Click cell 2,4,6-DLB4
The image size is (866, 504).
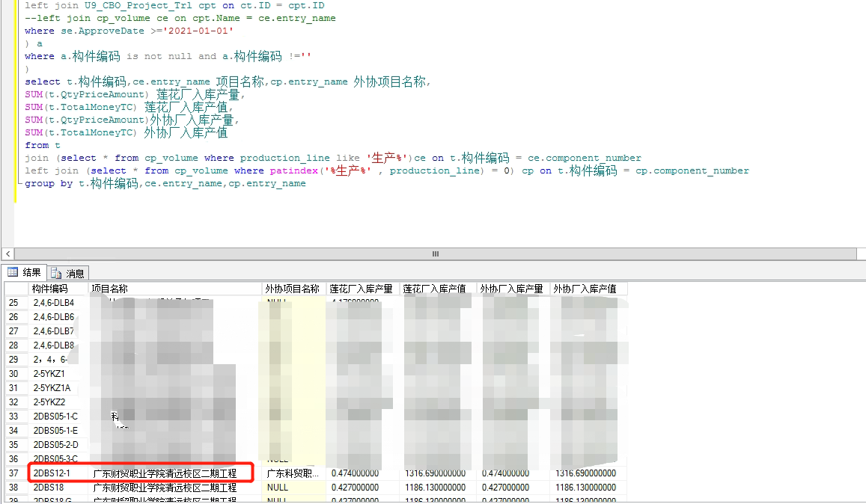click(54, 303)
